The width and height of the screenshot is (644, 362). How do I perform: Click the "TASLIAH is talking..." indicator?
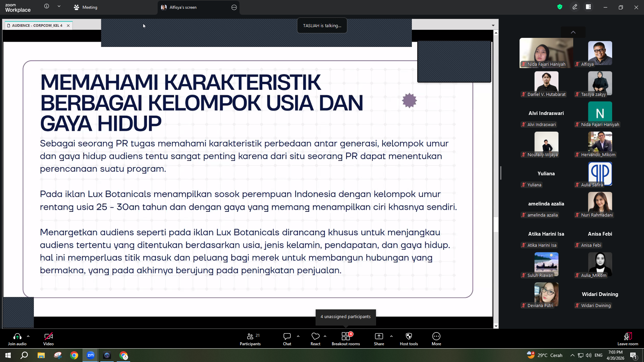(322, 25)
